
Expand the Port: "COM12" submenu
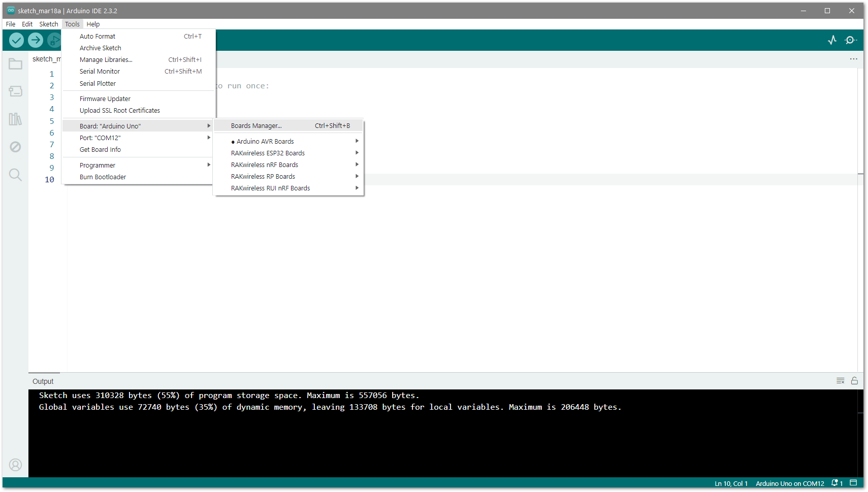(x=137, y=138)
